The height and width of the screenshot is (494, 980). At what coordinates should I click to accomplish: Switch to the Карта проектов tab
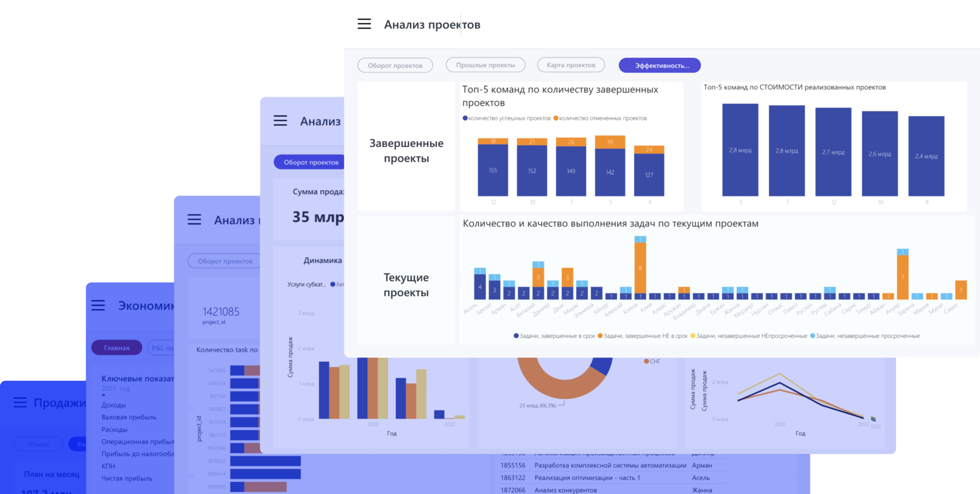570,65
